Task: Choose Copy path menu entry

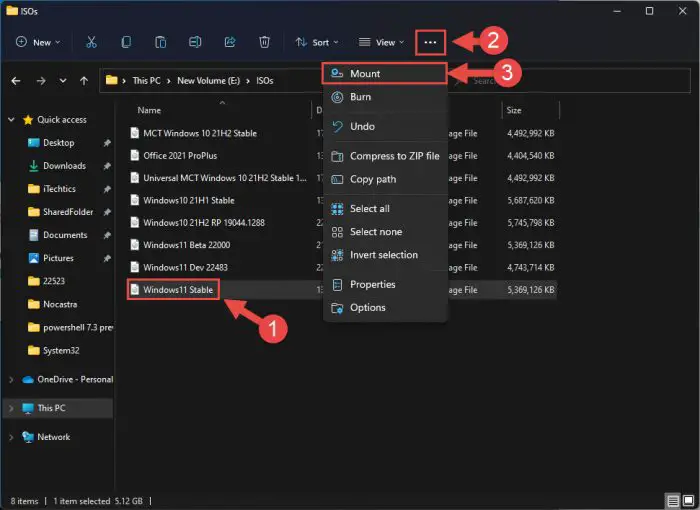Action: coord(384,179)
